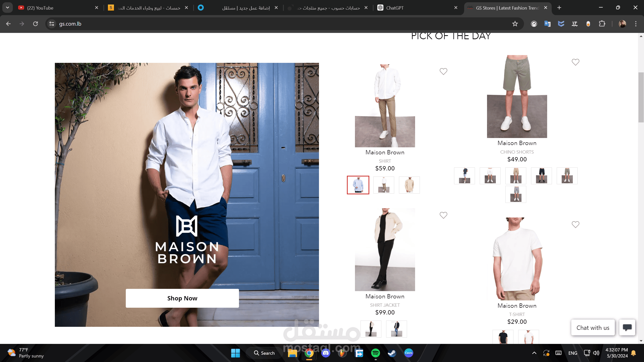Open Canva from the taskbar
Image resolution: width=644 pixels, height=362 pixels.
click(x=409, y=353)
